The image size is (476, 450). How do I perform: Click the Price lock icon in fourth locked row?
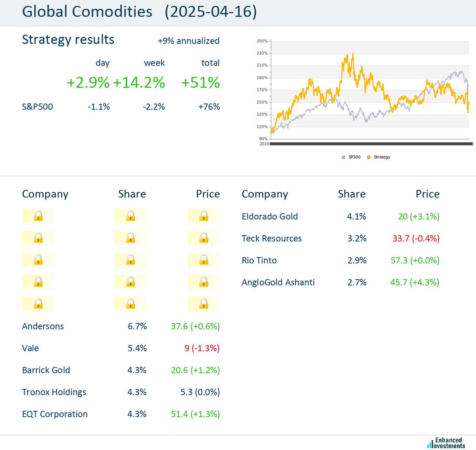[x=203, y=282]
